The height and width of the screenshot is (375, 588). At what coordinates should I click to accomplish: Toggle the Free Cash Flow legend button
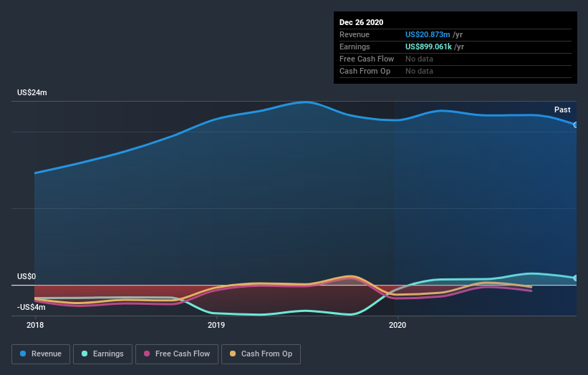pyautogui.click(x=177, y=354)
